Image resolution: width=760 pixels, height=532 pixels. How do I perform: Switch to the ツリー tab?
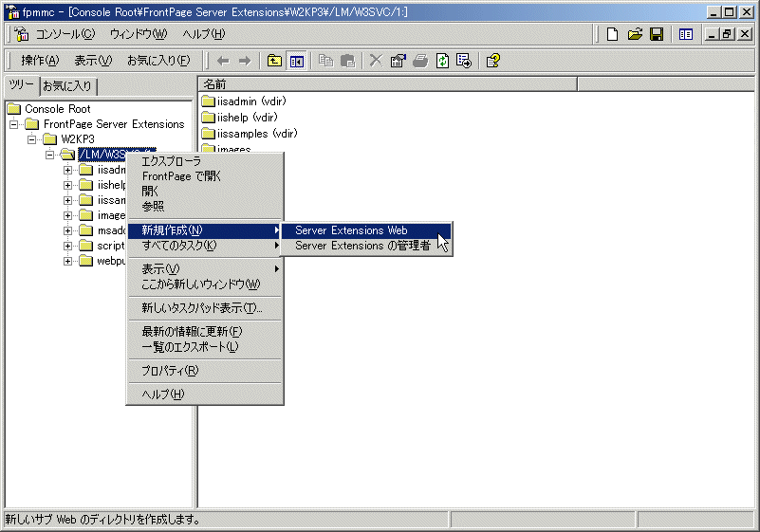[22, 85]
